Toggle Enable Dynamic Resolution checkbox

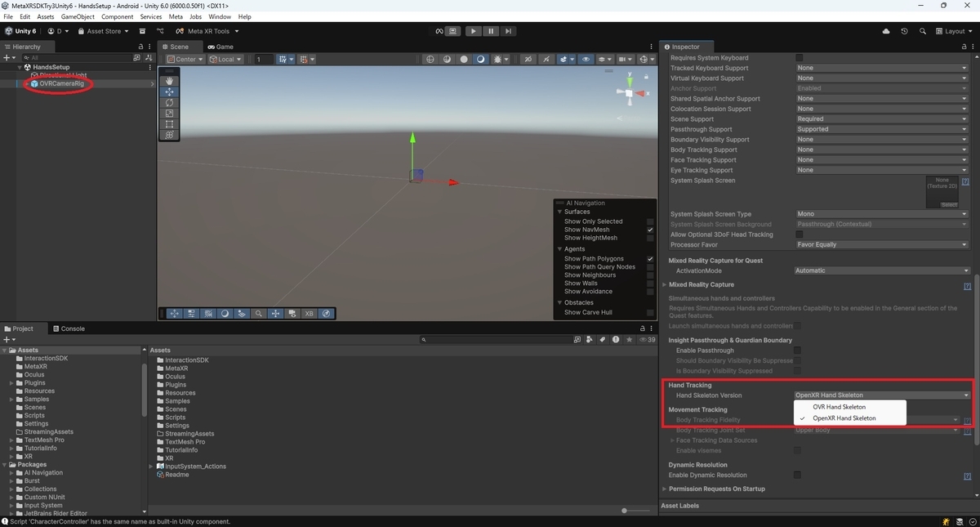799,475
